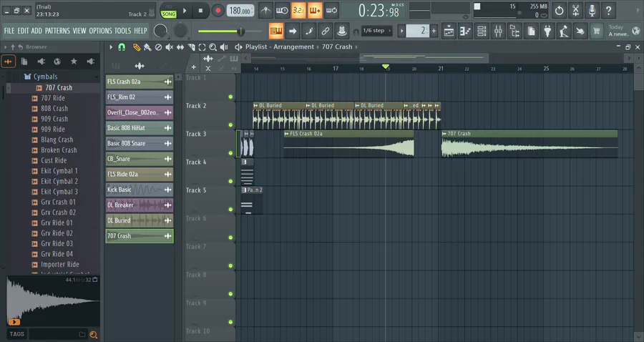Open the plugin picker (plug) icon
This screenshot has width=644, height=342.
(547, 31)
